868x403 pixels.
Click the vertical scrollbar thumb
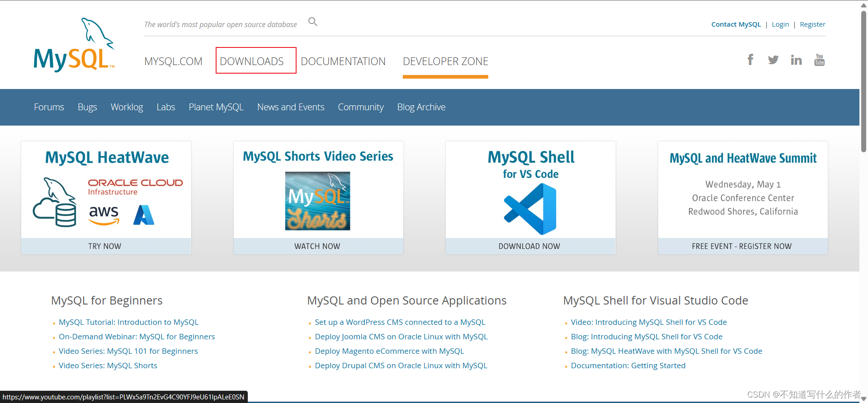864,81
